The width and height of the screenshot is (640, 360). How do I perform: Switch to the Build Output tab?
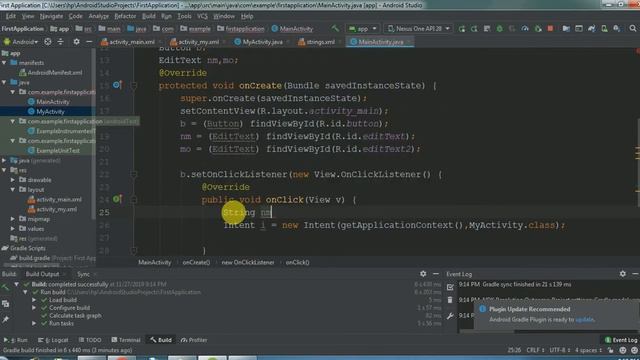tap(42, 274)
